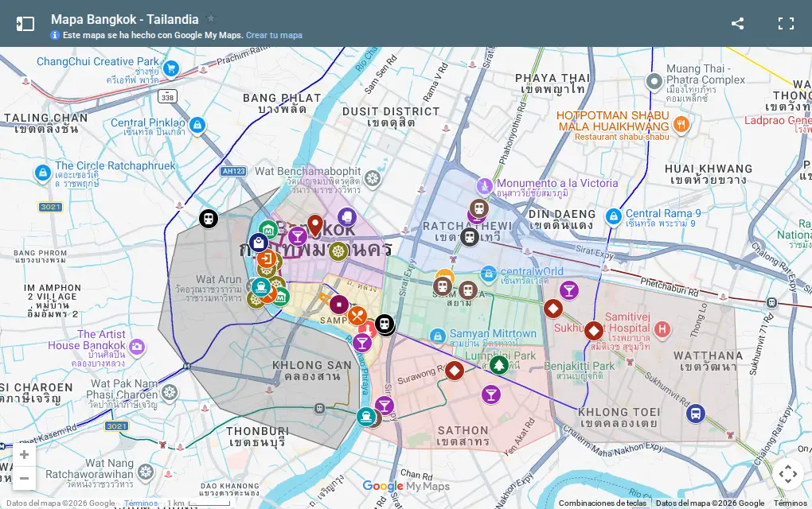Viewport: 812px width, 509px height.
Task: Select the centralwOrld shopping marker
Action: pyautogui.click(x=488, y=274)
